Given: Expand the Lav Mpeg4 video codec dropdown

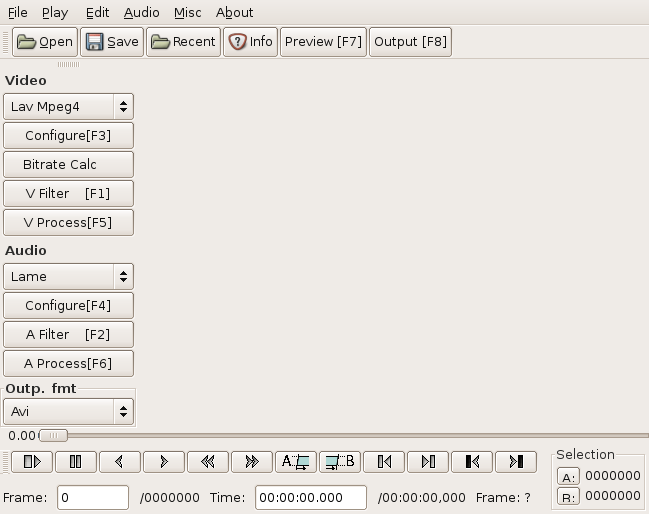Looking at the screenshot, I should pyautogui.click(x=68, y=107).
